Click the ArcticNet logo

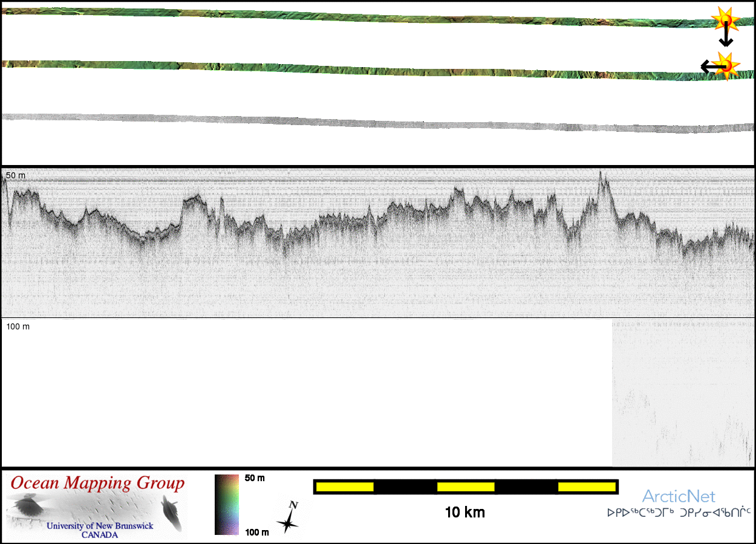tap(679, 497)
